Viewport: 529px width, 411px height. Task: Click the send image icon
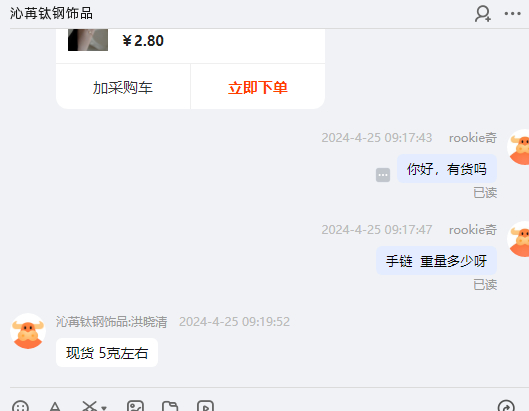click(135, 406)
